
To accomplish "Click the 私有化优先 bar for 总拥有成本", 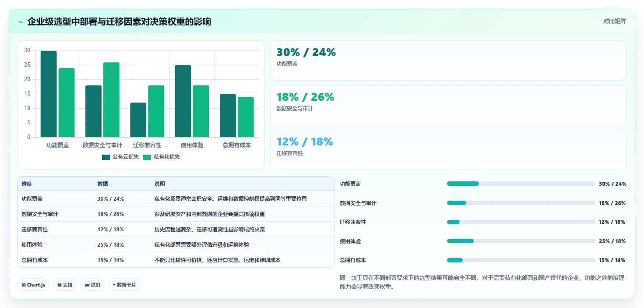I will pyautogui.click(x=246, y=117).
